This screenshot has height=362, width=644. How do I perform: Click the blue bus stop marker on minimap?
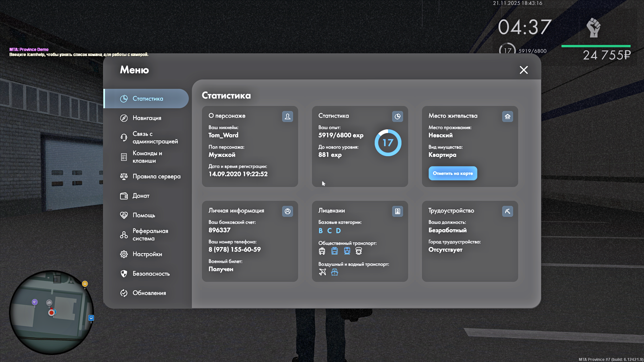click(x=91, y=317)
